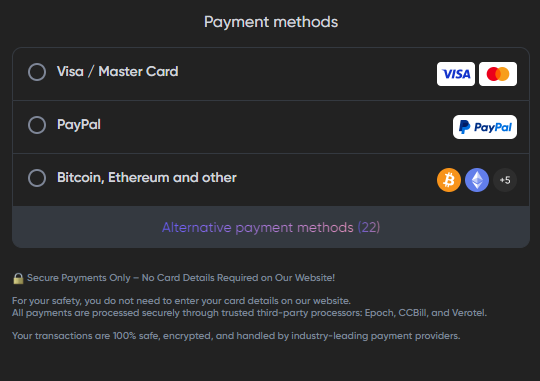
Task: Click the +5 more cryptocurrencies badge
Action: 505,180
